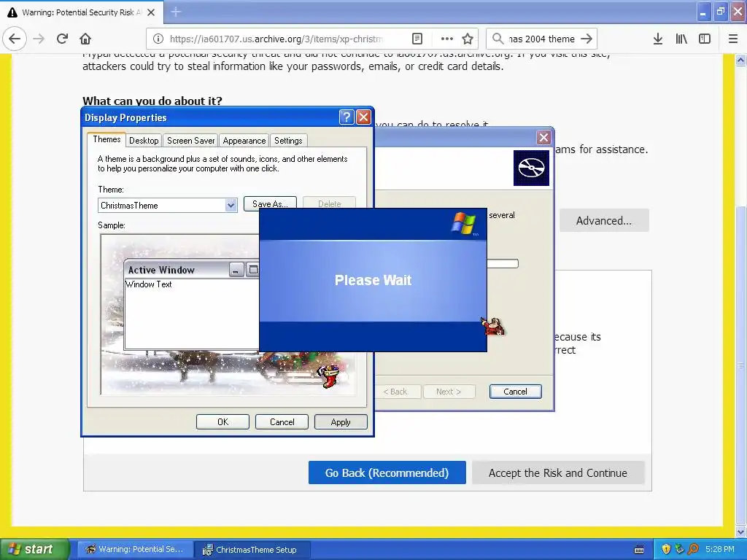747x560 pixels.
Task: Select ChristmasTheme Setup taskbar item
Action: [x=252, y=550]
